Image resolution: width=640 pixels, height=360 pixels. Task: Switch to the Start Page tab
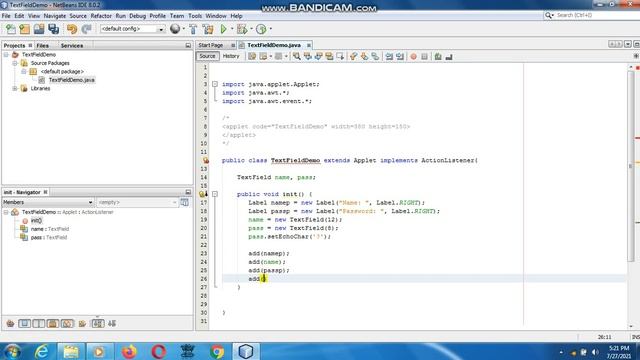point(211,45)
